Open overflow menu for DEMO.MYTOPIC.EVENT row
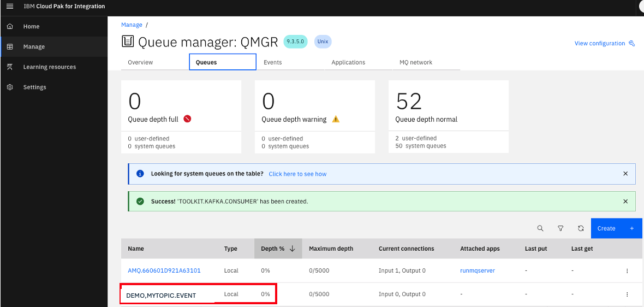Viewport: 644px width, 307px height. coord(627,294)
